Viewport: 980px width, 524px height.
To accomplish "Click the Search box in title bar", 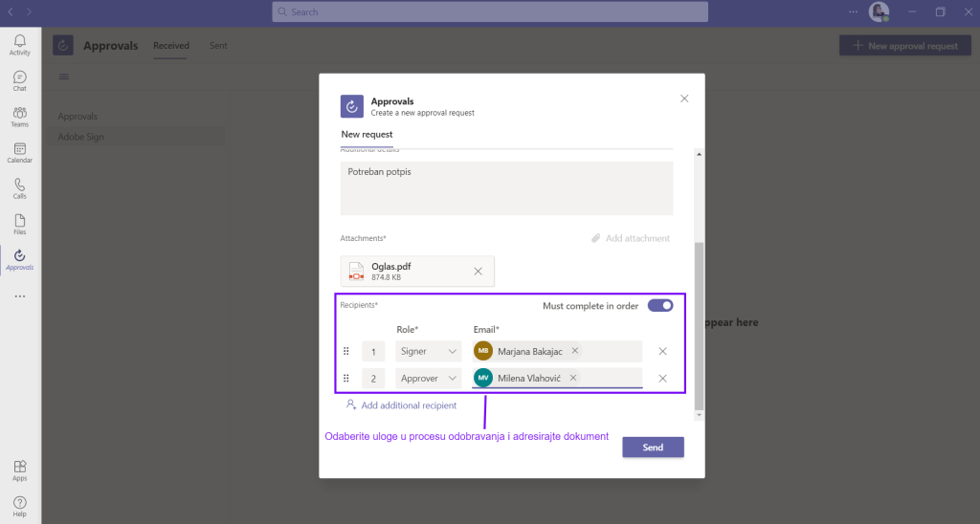I will point(490,11).
